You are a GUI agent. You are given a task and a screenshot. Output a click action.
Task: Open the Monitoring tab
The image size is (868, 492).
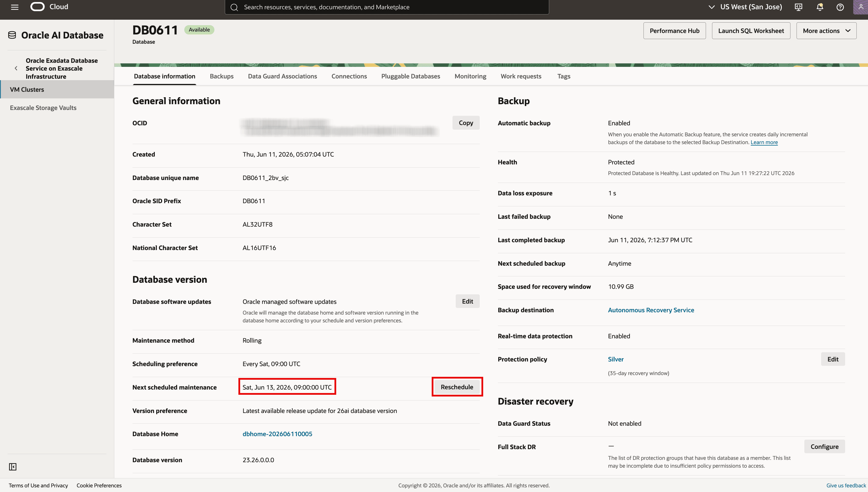point(470,76)
